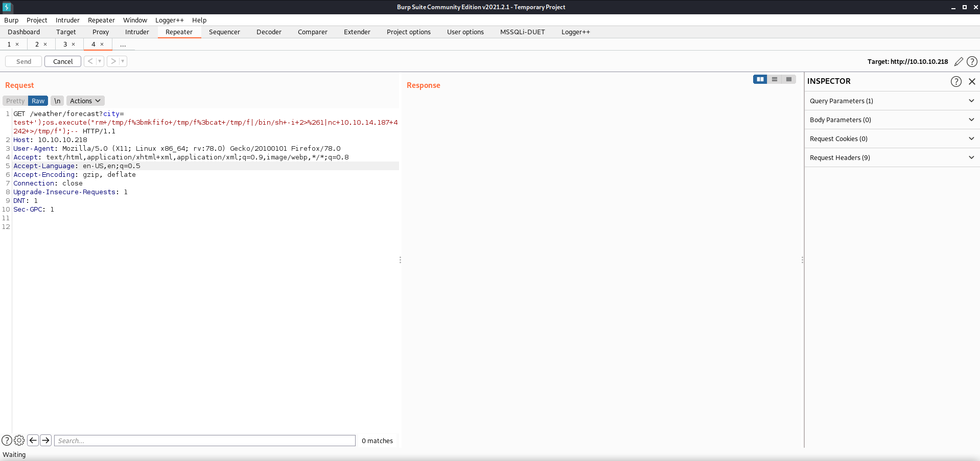Open search help icon below request
Screen dimensions: 980x461
(x=7, y=440)
